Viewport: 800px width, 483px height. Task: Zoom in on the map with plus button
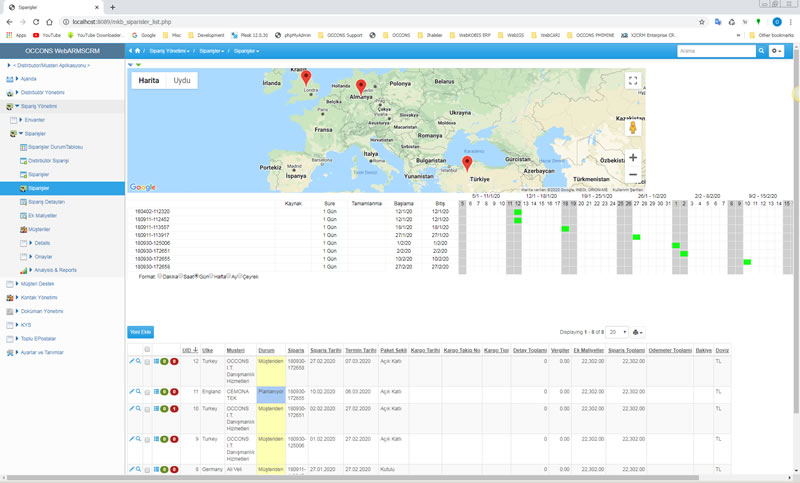(633, 158)
